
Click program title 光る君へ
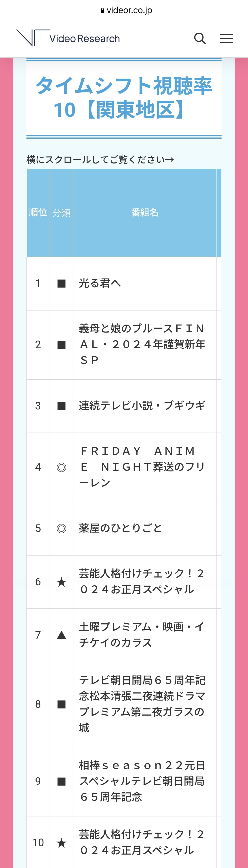pos(100,283)
